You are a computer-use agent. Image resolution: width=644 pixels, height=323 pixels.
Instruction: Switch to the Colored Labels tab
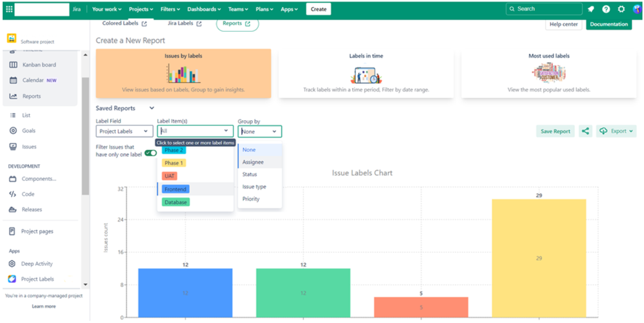[x=125, y=23]
